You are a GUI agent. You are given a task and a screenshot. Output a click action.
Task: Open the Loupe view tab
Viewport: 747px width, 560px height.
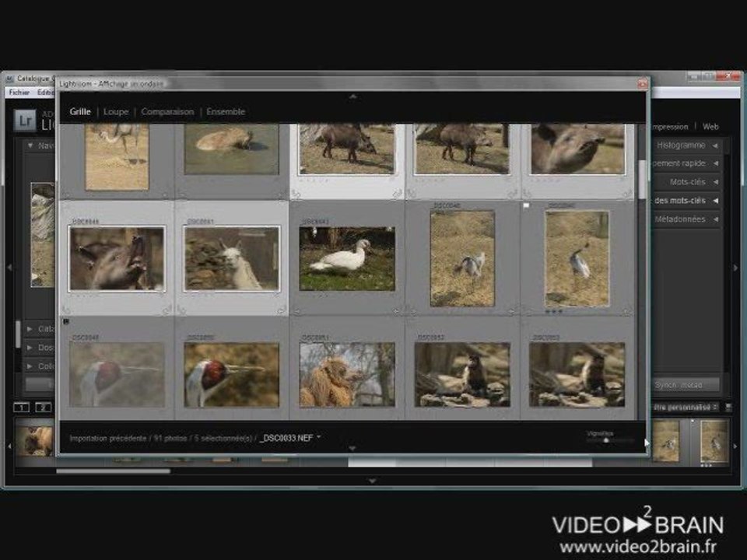[x=116, y=111]
